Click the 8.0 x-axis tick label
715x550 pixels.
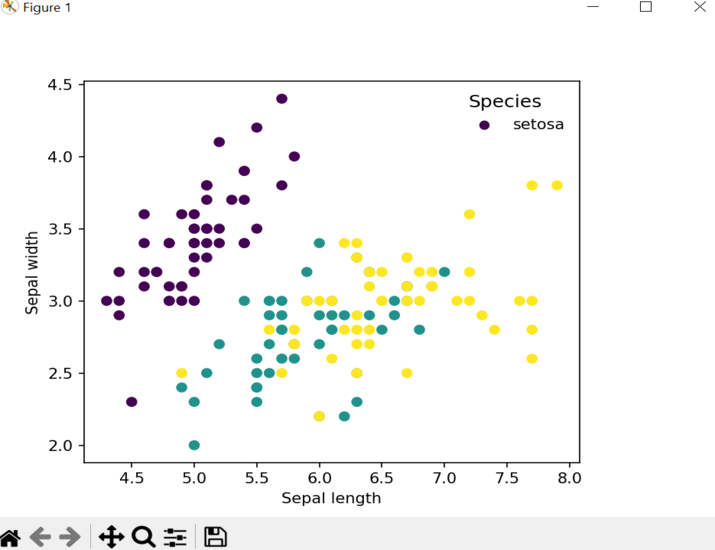tap(570, 478)
